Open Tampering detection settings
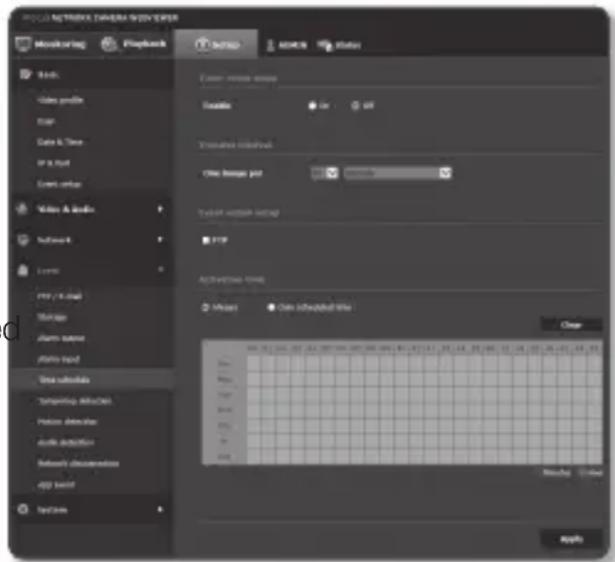Screen dimensions: 615x562 (x=75, y=401)
